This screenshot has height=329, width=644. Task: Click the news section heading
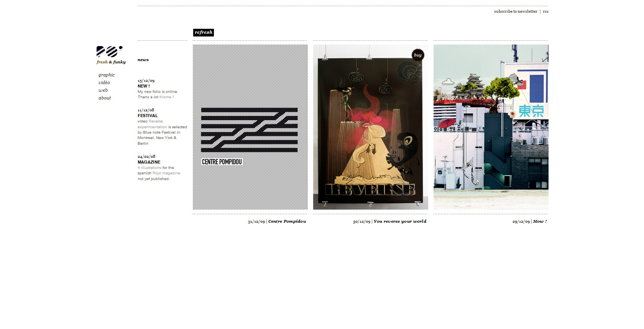(x=143, y=60)
